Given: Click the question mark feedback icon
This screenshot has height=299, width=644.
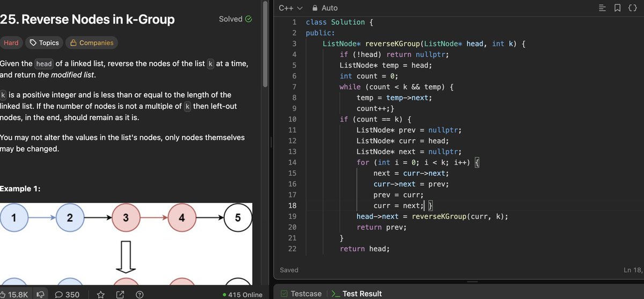Looking at the screenshot, I should 140,294.
